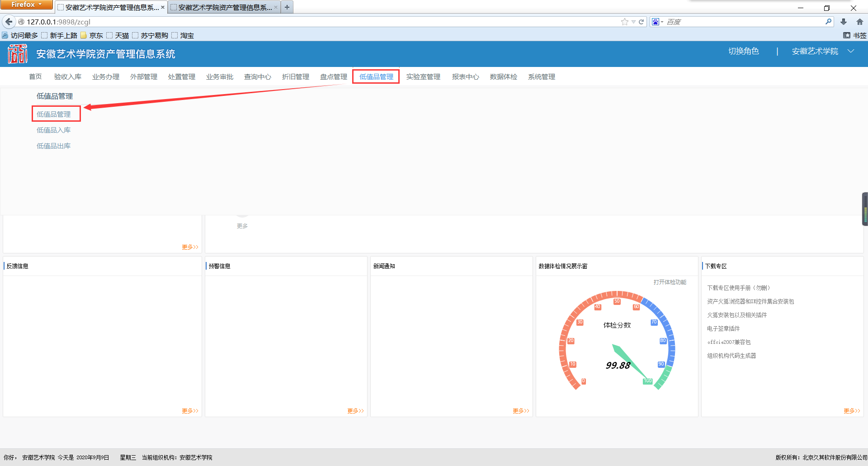Expand the 安徽艺术学院 user dropdown arrow

(851, 51)
